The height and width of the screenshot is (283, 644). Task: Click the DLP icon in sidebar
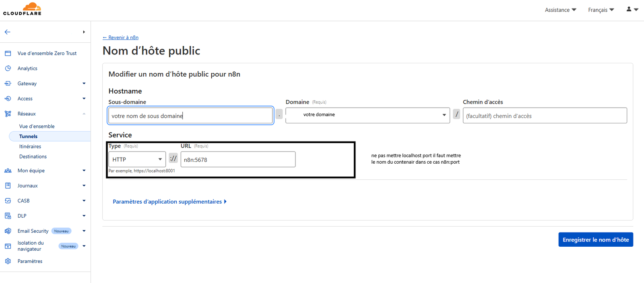[x=8, y=216]
